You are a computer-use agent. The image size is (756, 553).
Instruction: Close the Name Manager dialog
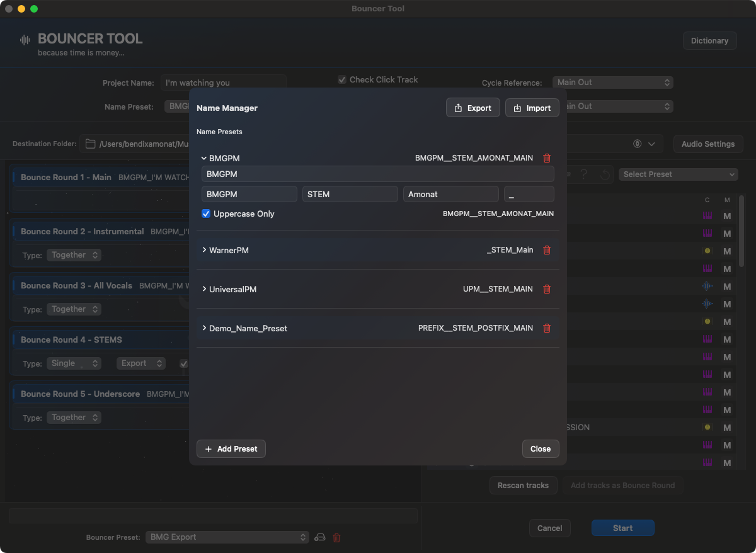coord(541,448)
